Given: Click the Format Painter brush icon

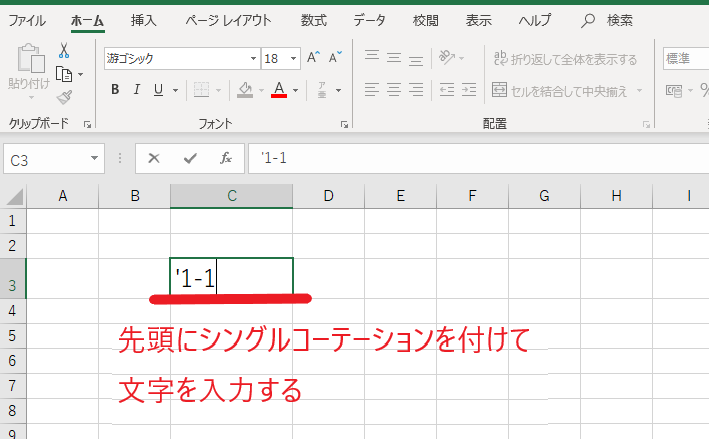Looking at the screenshot, I should coord(64,97).
